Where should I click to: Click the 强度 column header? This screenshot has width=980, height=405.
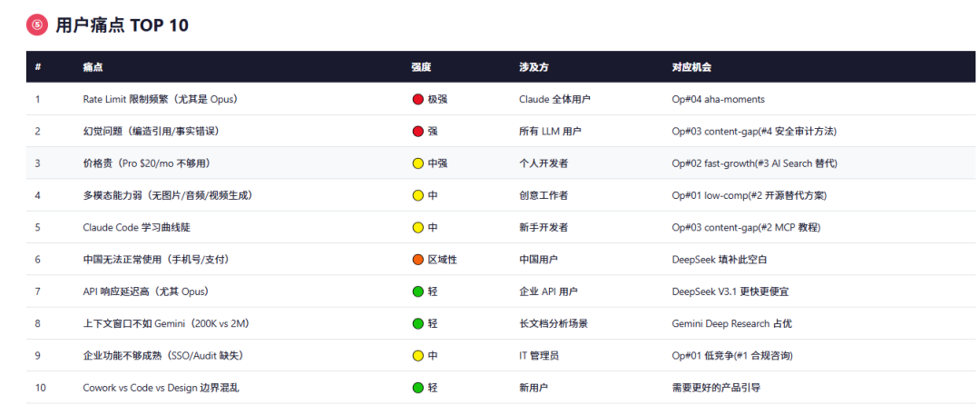421,67
